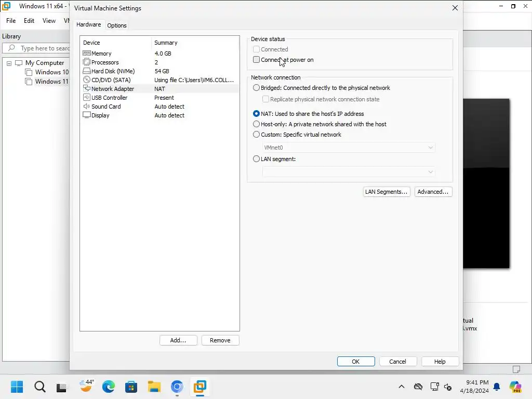Open the notification bell

pyautogui.click(x=497, y=387)
